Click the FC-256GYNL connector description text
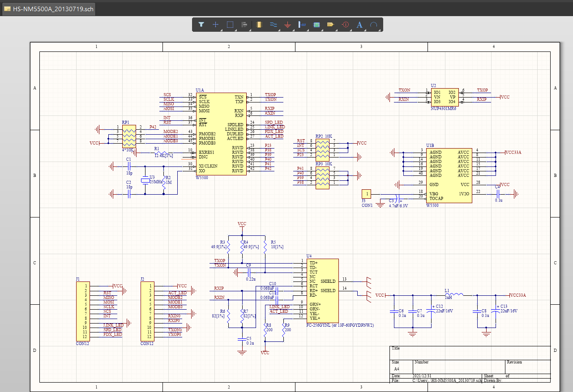Viewport: 573px width, 392px height. click(x=340, y=325)
